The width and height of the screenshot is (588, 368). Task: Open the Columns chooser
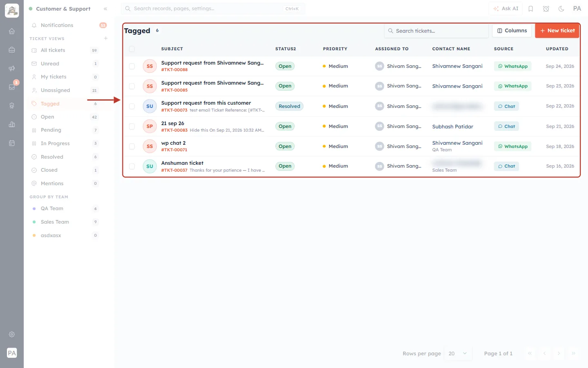pos(512,31)
